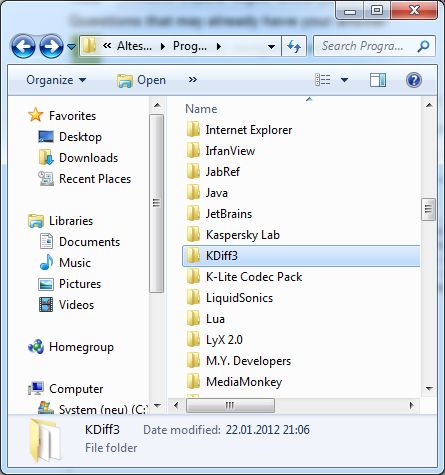Click horizontal scrollbar left arrow
Image resolution: width=445 pixels, height=475 pixels.
tap(176, 406)
